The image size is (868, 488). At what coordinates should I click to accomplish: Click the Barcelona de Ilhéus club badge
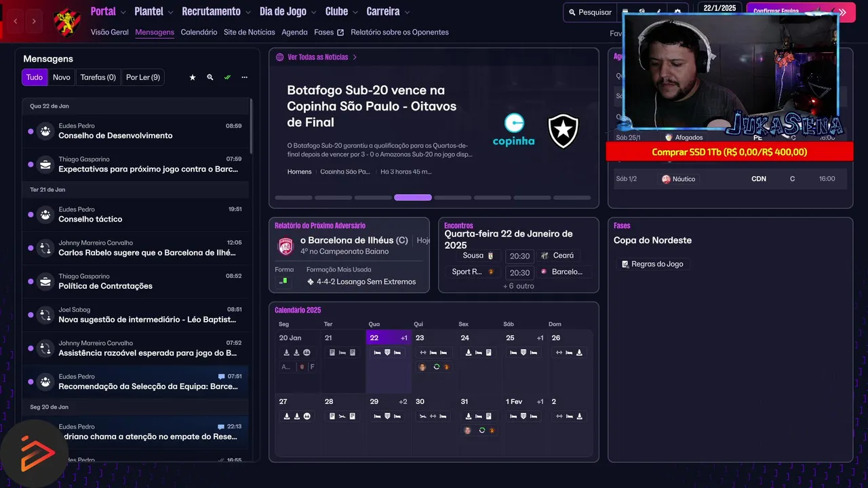tap(286, 246)
